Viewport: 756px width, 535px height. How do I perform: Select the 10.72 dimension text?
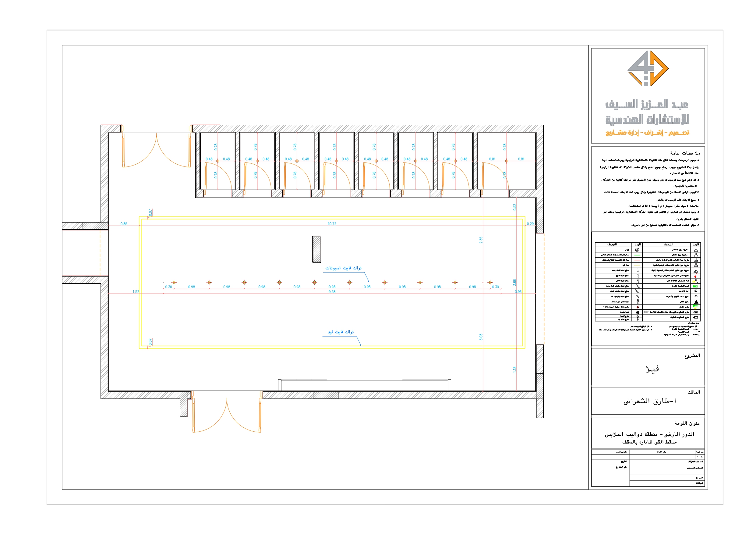click(x=332, y=224)
